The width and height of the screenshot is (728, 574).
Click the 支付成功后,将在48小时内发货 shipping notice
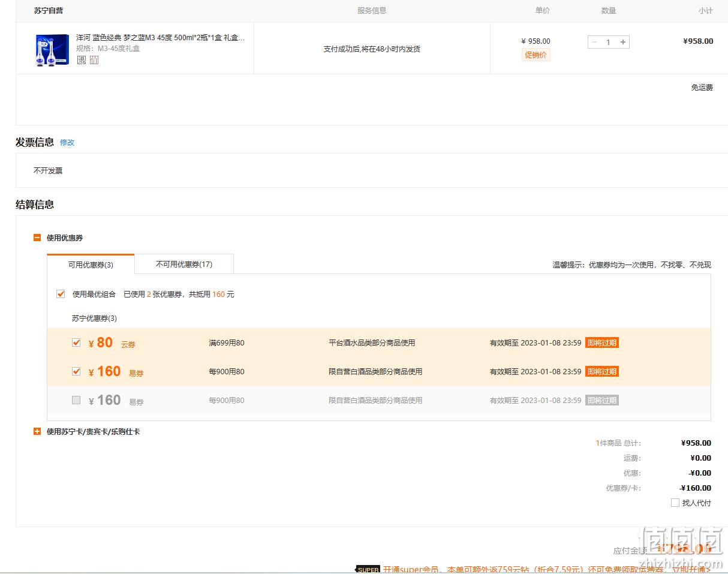click(372, 49)
